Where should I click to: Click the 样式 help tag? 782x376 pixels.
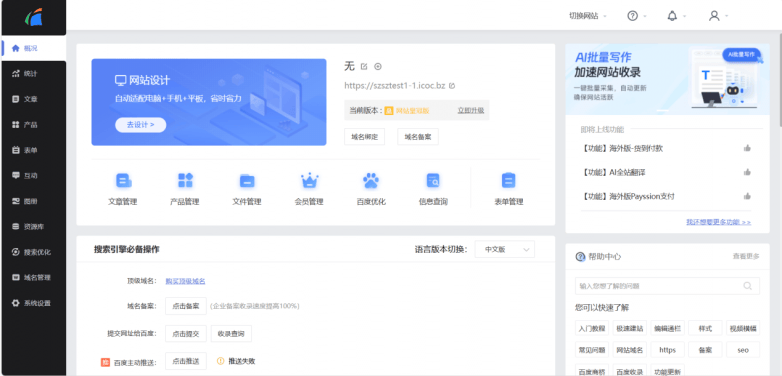tap(705, 328)
